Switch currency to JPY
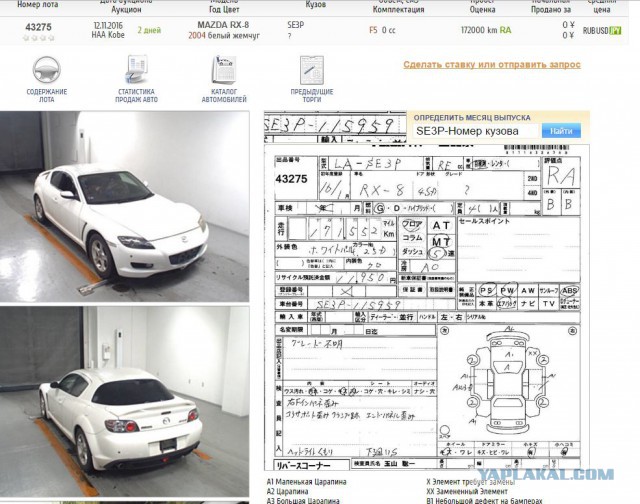The height and width of the screenshot is (504, 640). [x=615, y=31]
